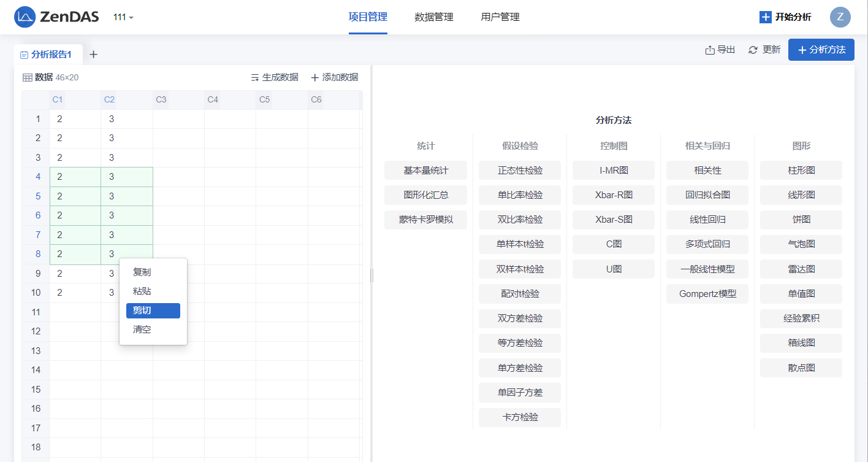Image resolution: width=868 pixels, height=462 pixels.
Task: Select 配对t检验
Action: click(520, 294)
